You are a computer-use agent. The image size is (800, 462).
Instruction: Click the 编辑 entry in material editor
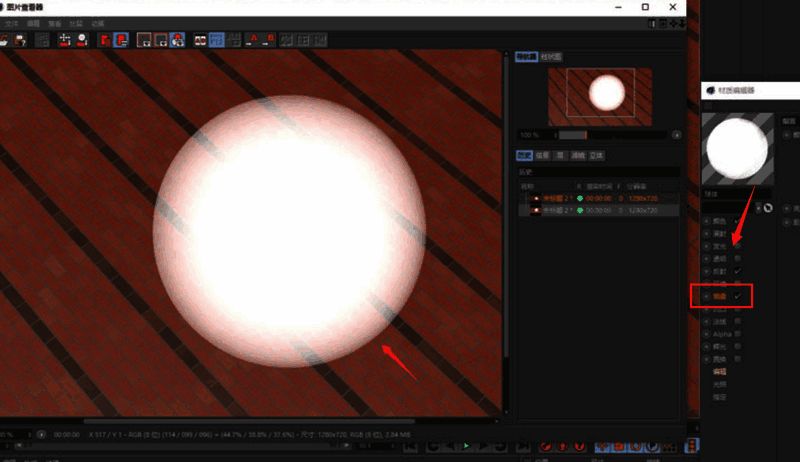pyautogui.click(x=719, y=371)
